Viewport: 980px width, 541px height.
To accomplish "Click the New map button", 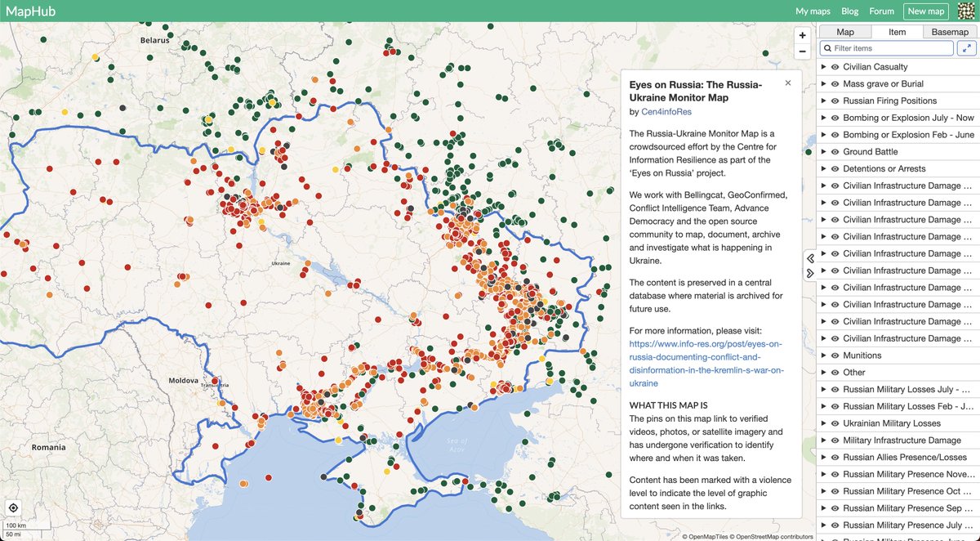I will (x=926, y=11).
